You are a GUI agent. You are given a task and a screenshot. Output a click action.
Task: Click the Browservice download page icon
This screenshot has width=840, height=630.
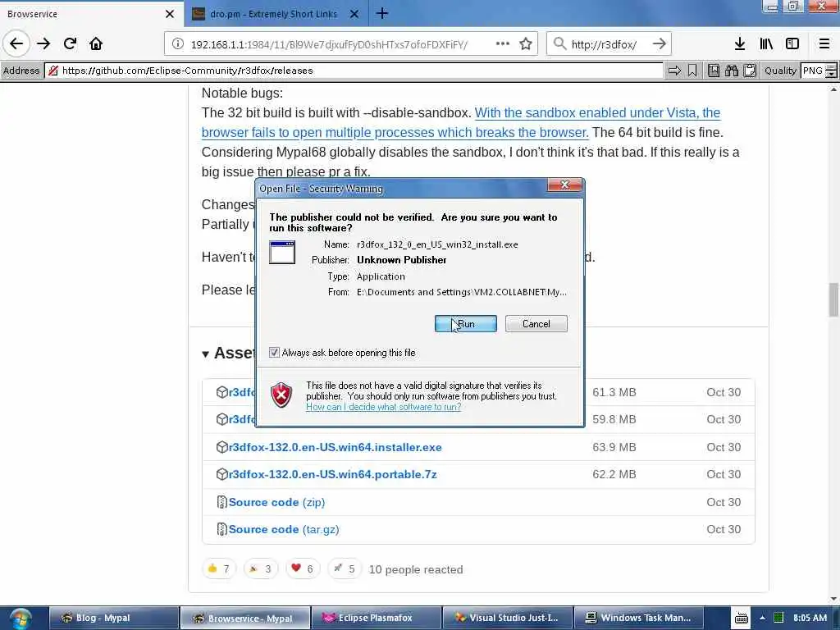point(714,71)
